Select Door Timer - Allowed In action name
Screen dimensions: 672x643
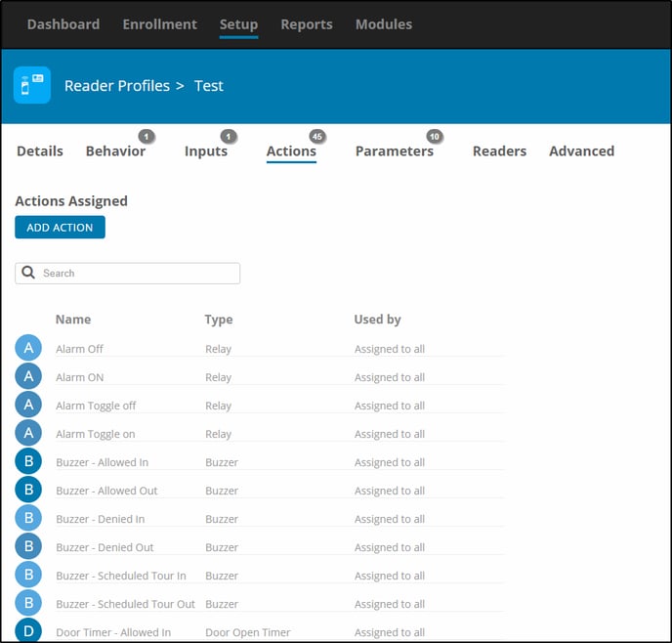[x=113, y=632]
